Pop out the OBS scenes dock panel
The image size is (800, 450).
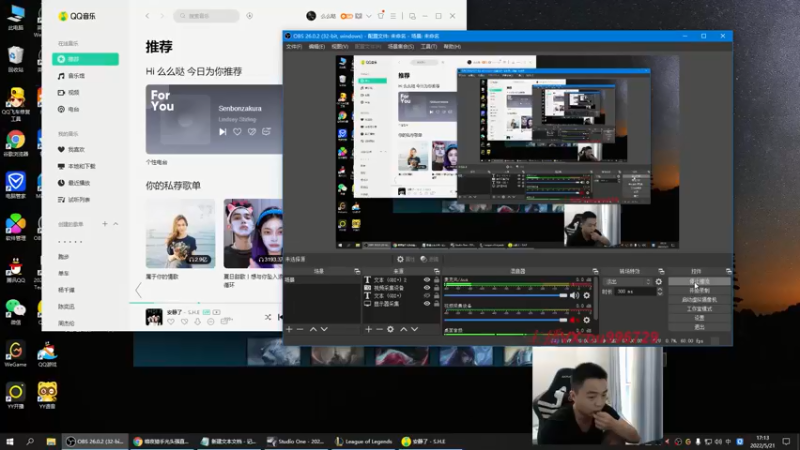[357, 271]
